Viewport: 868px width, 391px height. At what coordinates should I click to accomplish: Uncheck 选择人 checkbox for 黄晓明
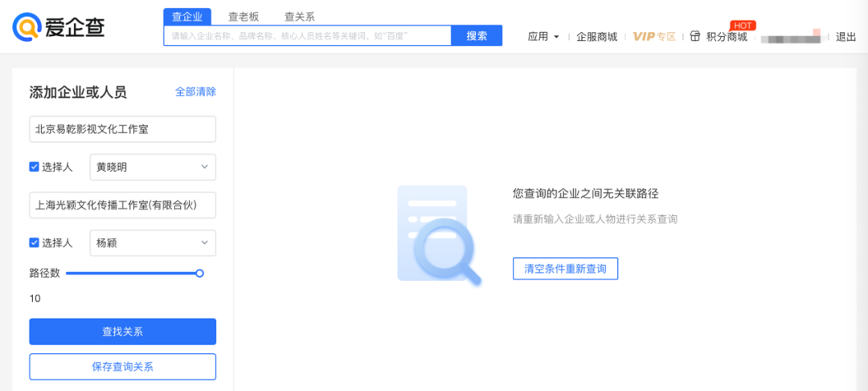[x=34, y=166]
